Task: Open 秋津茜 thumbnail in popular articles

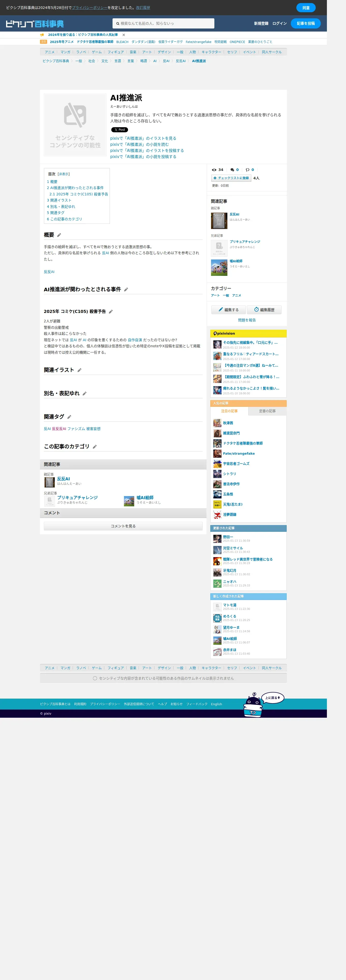Action: [217, 423]
